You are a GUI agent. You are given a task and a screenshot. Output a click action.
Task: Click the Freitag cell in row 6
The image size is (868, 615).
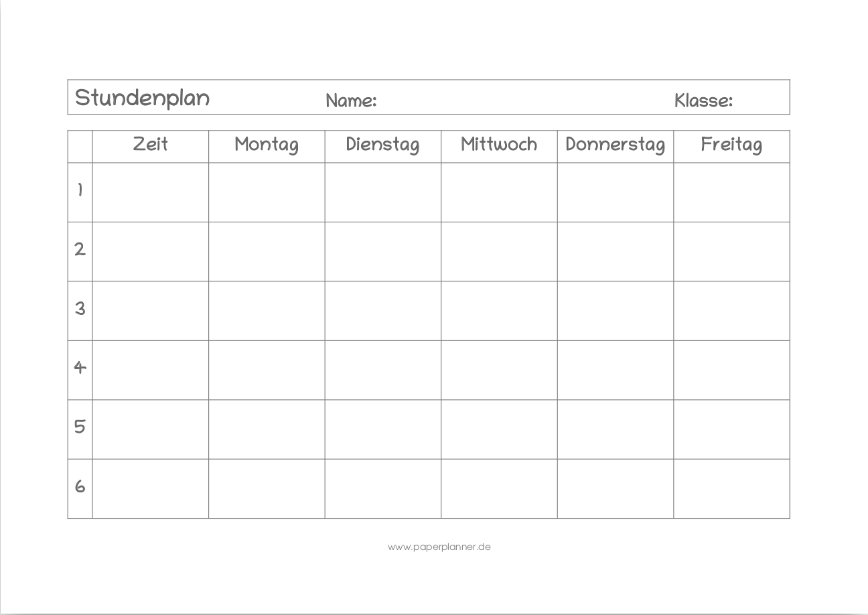(x=731, y=488)
